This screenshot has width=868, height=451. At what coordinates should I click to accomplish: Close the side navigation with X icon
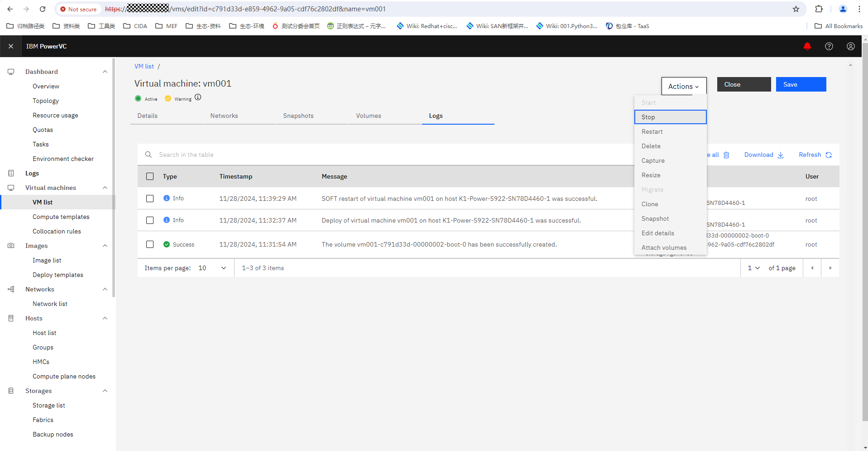[x=11, y=46]
